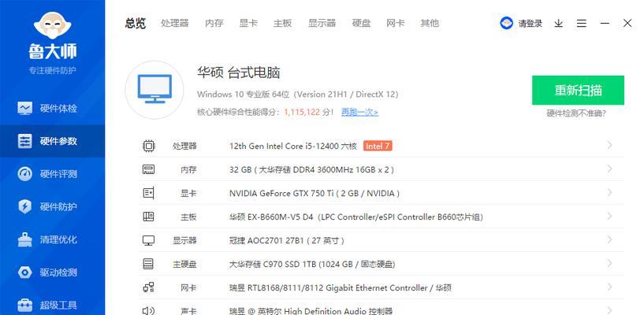Click 冠捷 AOC2701 27B1 monitor text
The height and width of the screenshot is (315, 644).
coord(287,241)
